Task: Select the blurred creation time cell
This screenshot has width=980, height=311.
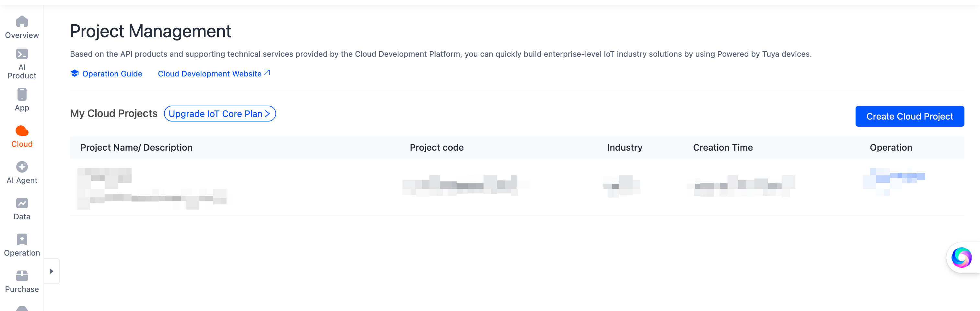Action: coord(741,186)
